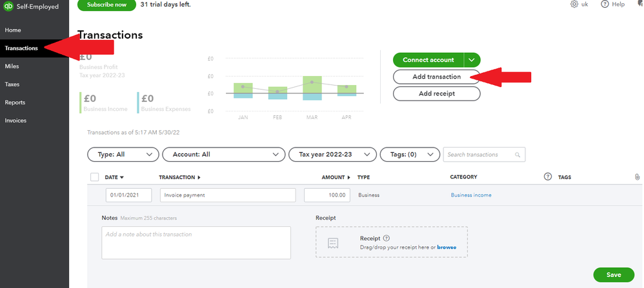This screenshot has width=644, height=288.
Task: Click the help icon beside Tags column
Action: click(548, 177)
